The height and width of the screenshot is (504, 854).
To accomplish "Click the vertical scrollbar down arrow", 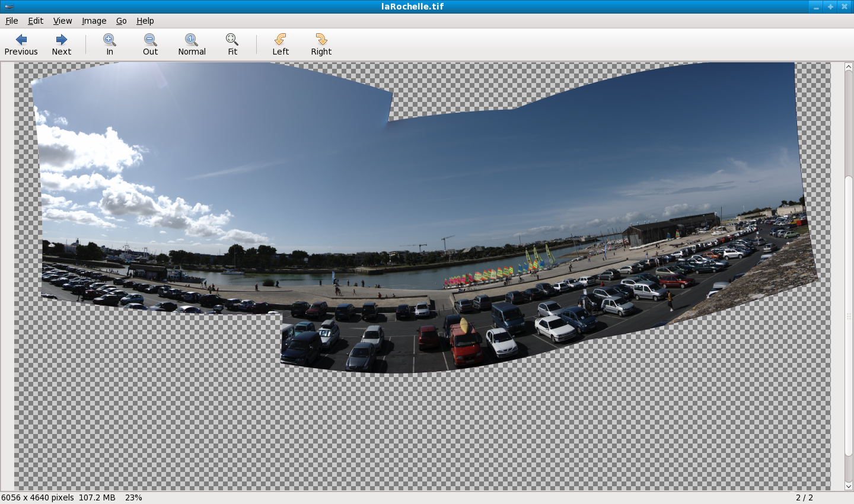I will click(x=849, y=486).
